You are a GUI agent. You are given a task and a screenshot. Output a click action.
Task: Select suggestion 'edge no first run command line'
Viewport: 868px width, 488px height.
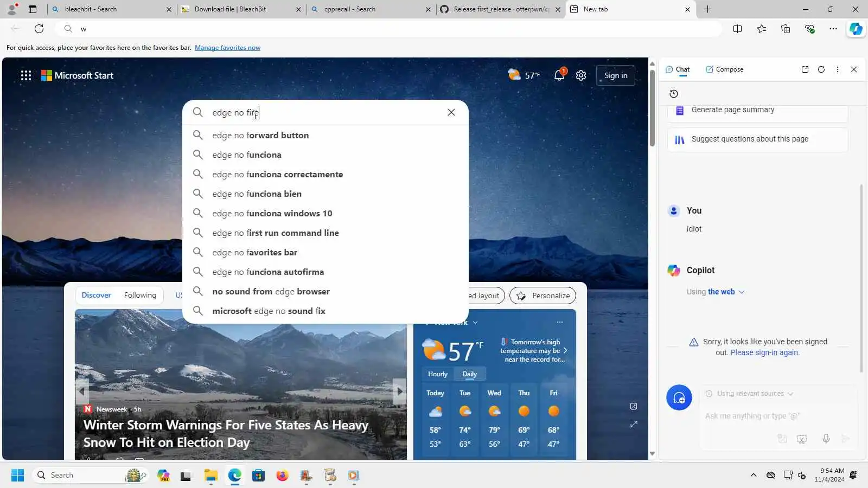click(x=325, y=233)
